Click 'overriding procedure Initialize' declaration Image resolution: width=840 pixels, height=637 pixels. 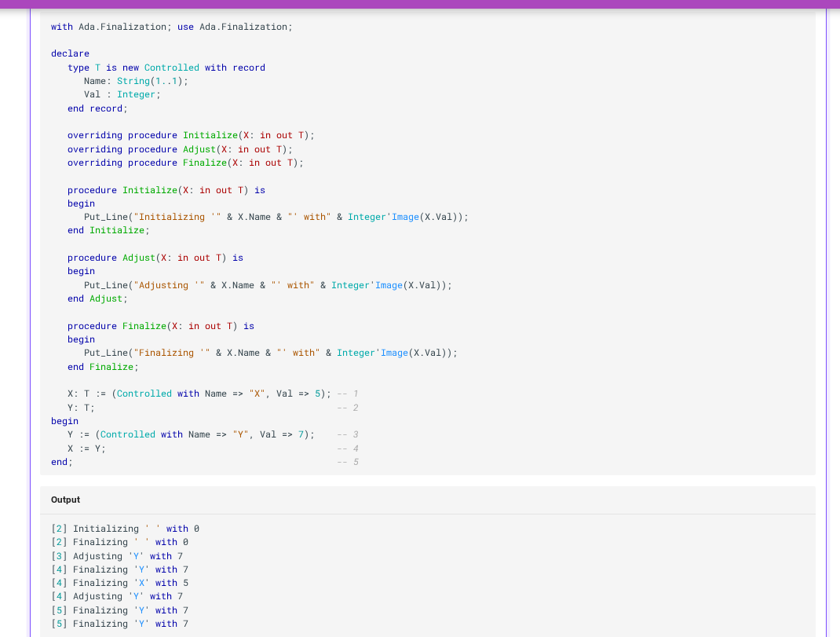pyautogui.click(x=192, y=135)
